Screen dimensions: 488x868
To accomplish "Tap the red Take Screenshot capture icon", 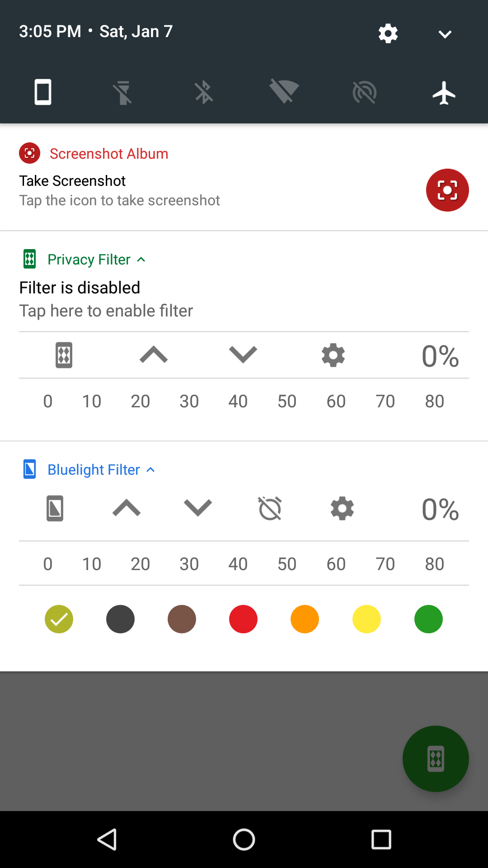I will coord(447,190).
